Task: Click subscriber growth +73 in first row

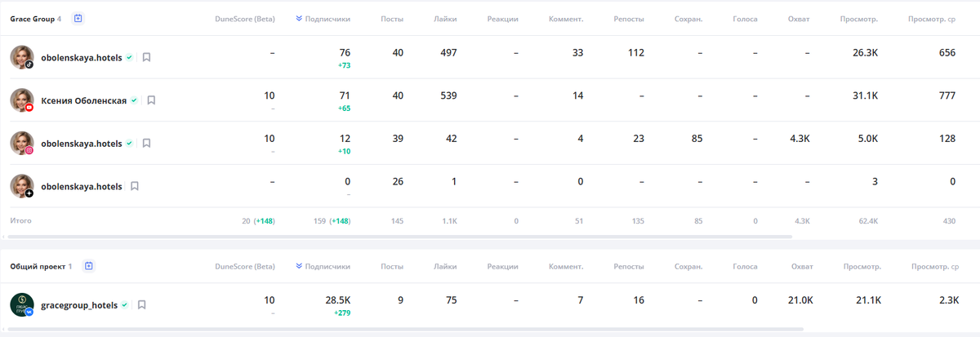Action: coord(345,64)
